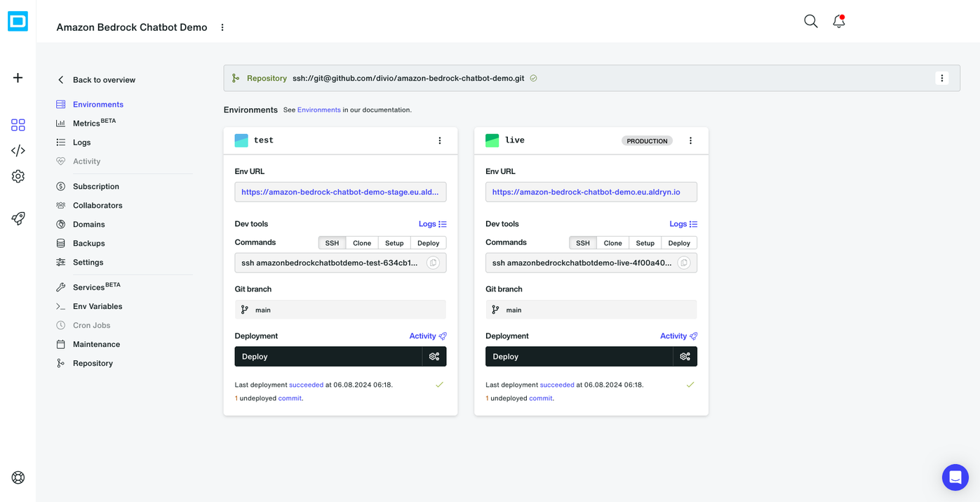The width and height of the screenshot is (980, 502).
Task: Open the undeployed commit link for live
Action: (x=540, y=398)
